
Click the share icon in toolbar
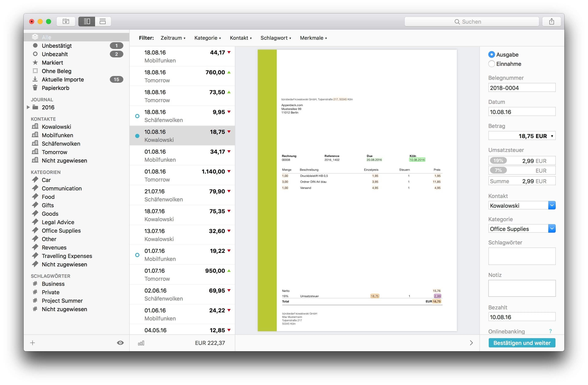click(551, 22)
